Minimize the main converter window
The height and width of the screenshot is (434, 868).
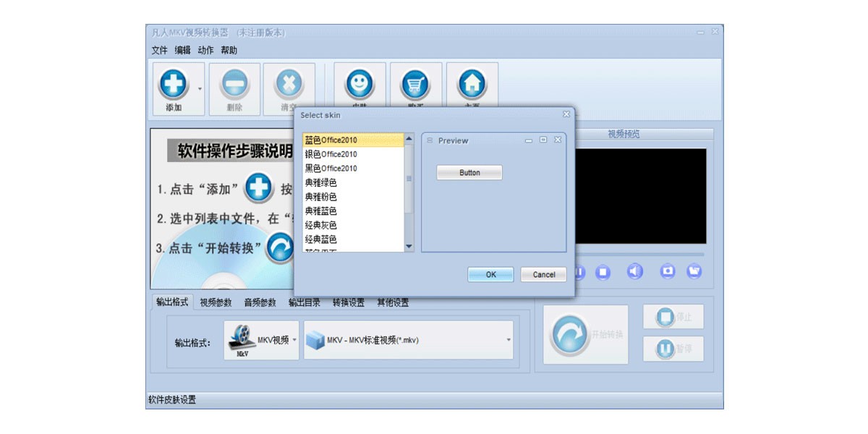point(700,32)
